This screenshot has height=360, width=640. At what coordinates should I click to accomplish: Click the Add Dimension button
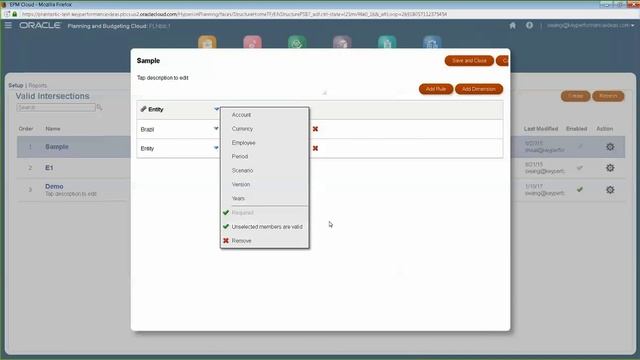(x=479, y=89)
